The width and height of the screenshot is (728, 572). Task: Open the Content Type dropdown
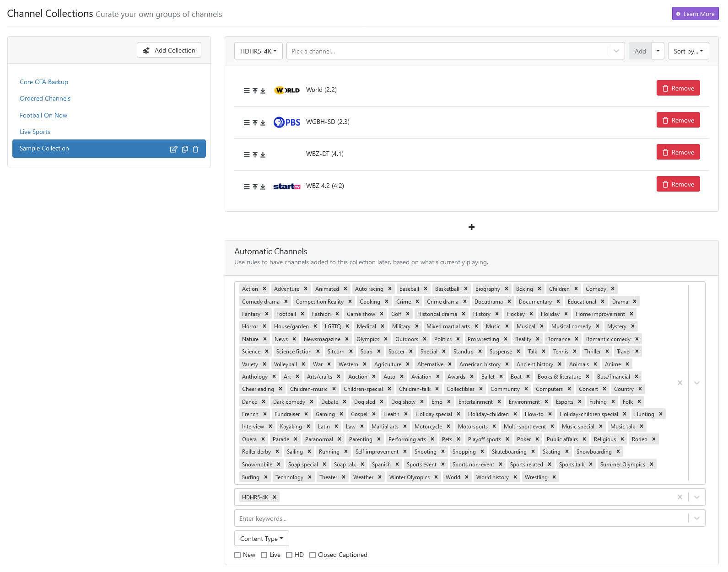click(x=261, y=539)
